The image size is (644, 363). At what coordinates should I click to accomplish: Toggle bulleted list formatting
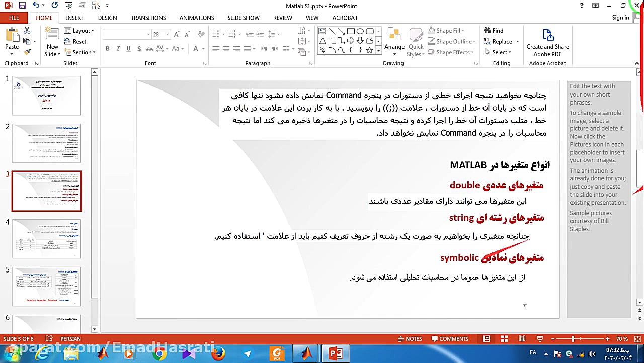coord(214,33)
